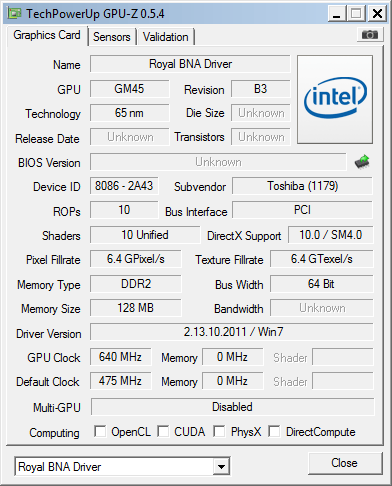Click the Computing label
Screen dimensions: 392x486
(54, 433)
